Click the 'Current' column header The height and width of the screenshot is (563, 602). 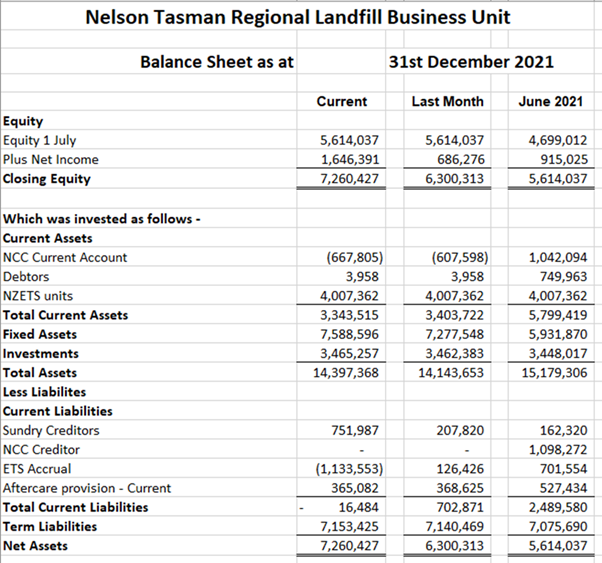tap(342, 101)
